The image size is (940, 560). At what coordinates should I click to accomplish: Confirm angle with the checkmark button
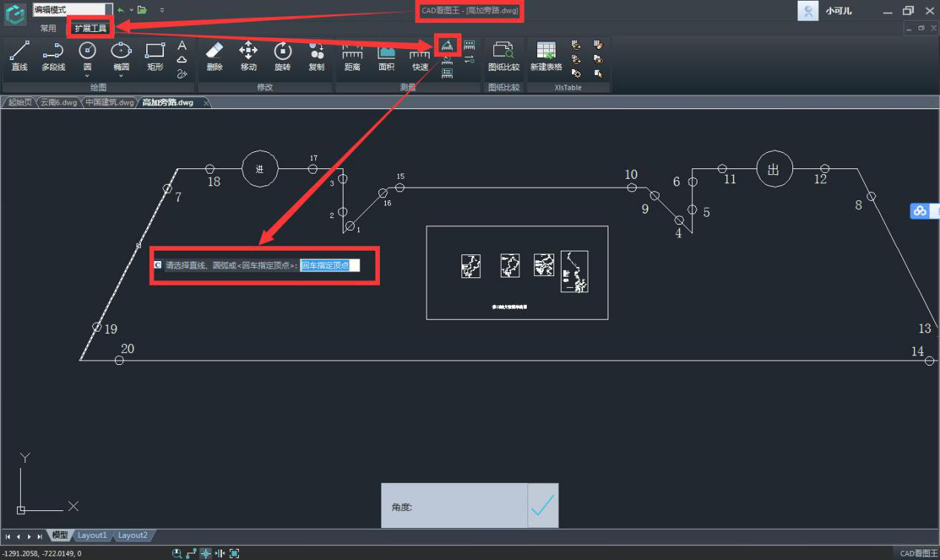click(x=543, y=506)
